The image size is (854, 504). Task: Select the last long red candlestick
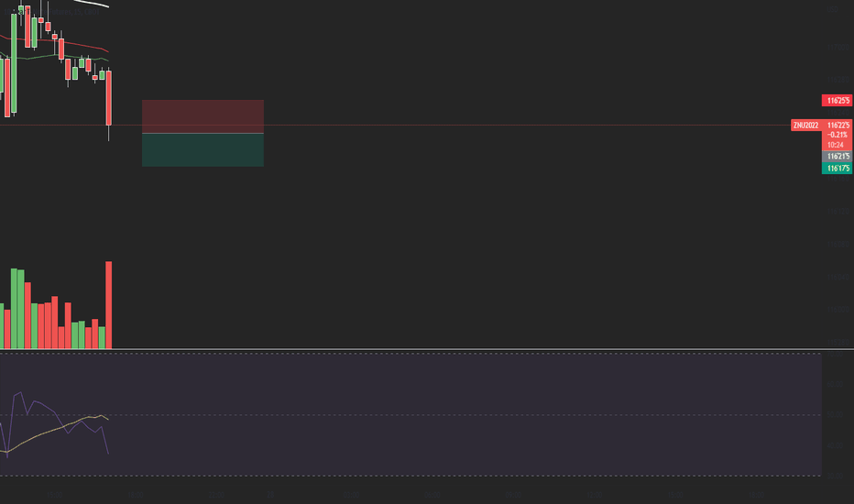(109, 98)
